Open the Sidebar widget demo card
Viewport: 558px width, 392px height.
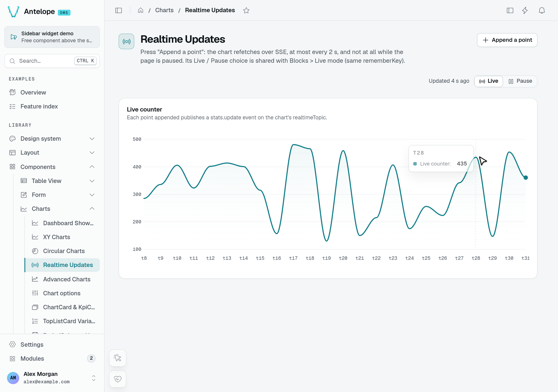click(x=52, y=37)
